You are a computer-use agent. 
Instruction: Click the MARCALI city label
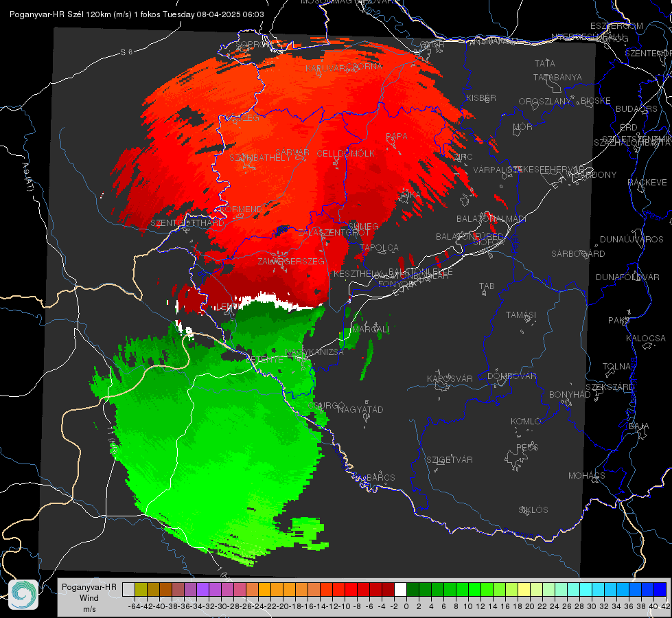click(370, 329)
